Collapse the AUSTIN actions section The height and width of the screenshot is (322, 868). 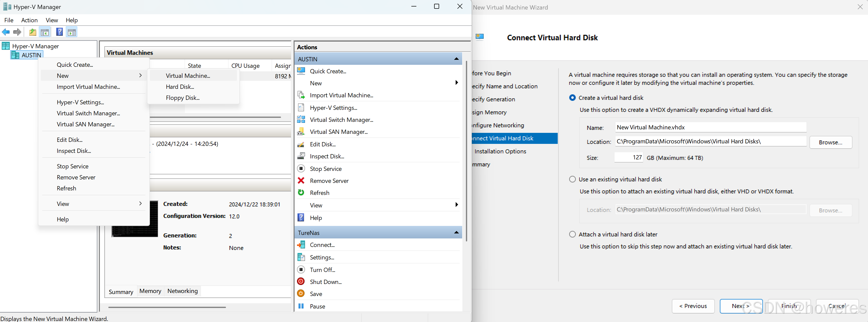pos(456,59)
